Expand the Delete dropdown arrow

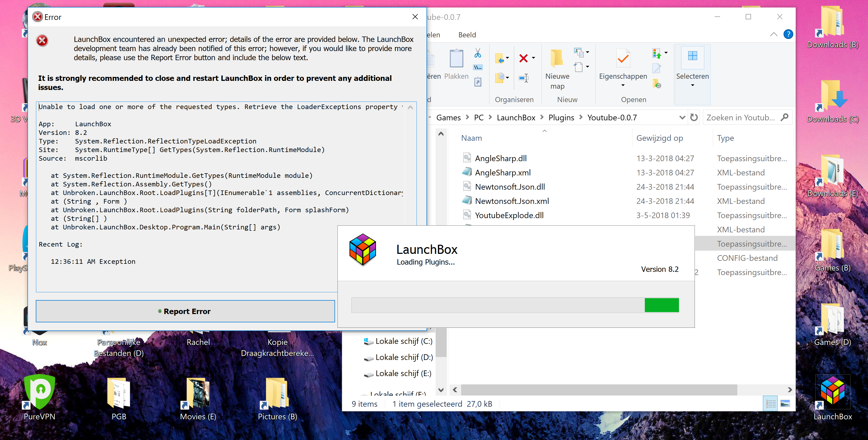(533, 58)
